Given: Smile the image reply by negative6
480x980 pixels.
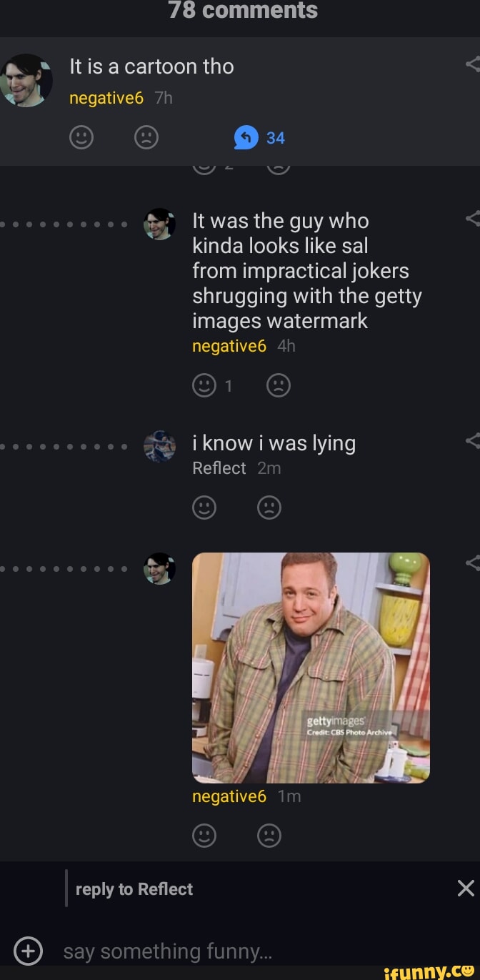Looking at the screenshot, I should click(x=204, y=835).
